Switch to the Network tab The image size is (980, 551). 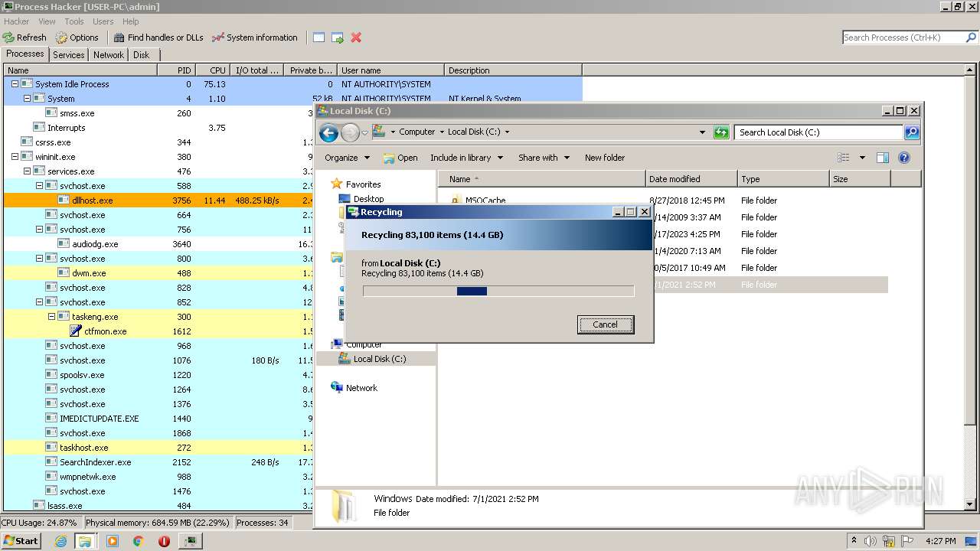(109, 55)
